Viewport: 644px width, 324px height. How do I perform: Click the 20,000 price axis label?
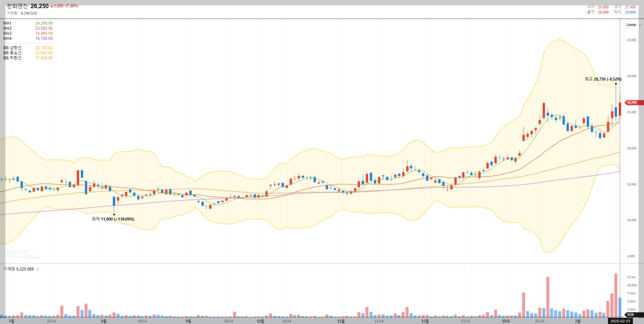[631, 148]
